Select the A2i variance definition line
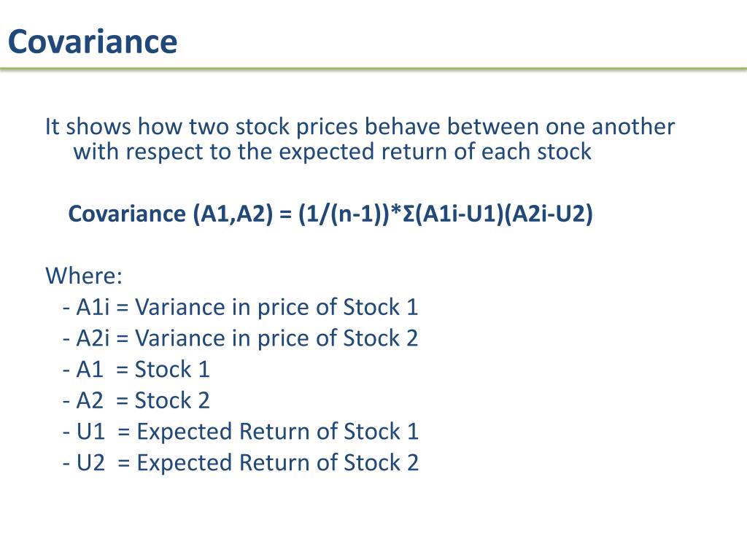 click(241, 338)
